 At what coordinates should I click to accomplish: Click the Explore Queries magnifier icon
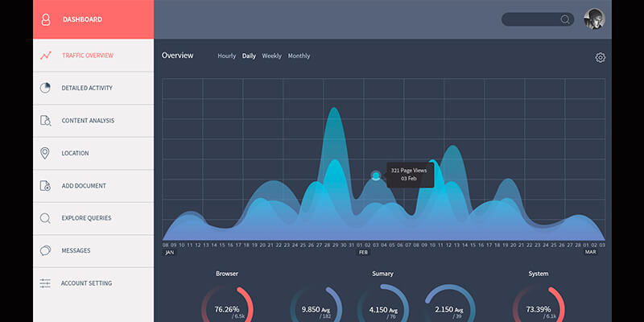(x=45, y=218)
